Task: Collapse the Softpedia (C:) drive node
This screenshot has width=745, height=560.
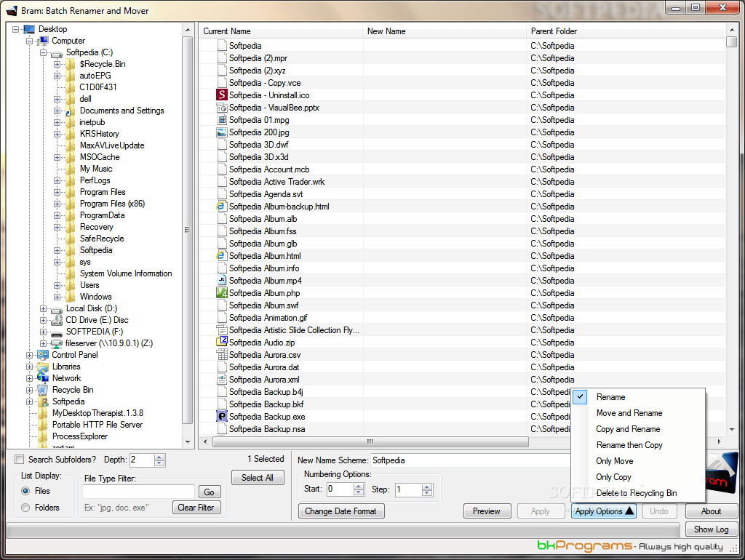Action: click(43, 52)
